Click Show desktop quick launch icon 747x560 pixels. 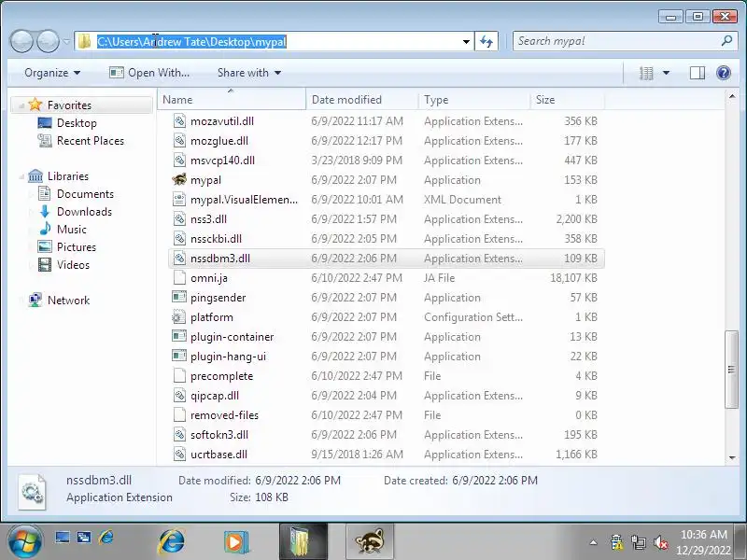(x=63, y=539)
